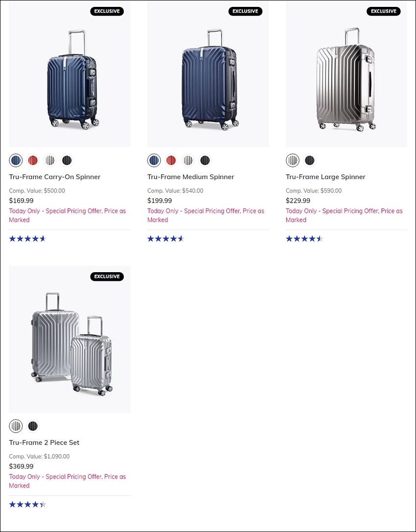
Task: Click the 2 Piece Set luggage image
Action: coord(69,339)
